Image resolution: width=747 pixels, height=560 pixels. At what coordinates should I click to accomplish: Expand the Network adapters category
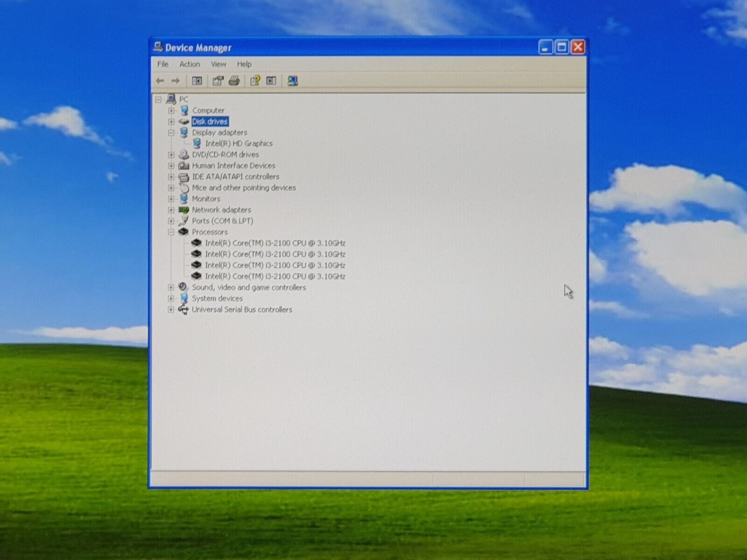click(171, 210)
